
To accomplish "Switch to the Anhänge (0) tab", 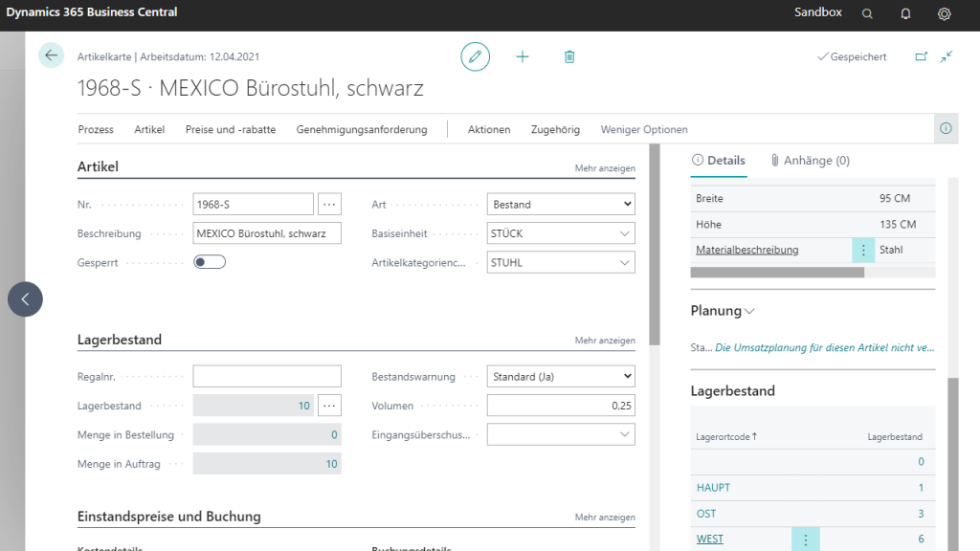I will (810, 161).
